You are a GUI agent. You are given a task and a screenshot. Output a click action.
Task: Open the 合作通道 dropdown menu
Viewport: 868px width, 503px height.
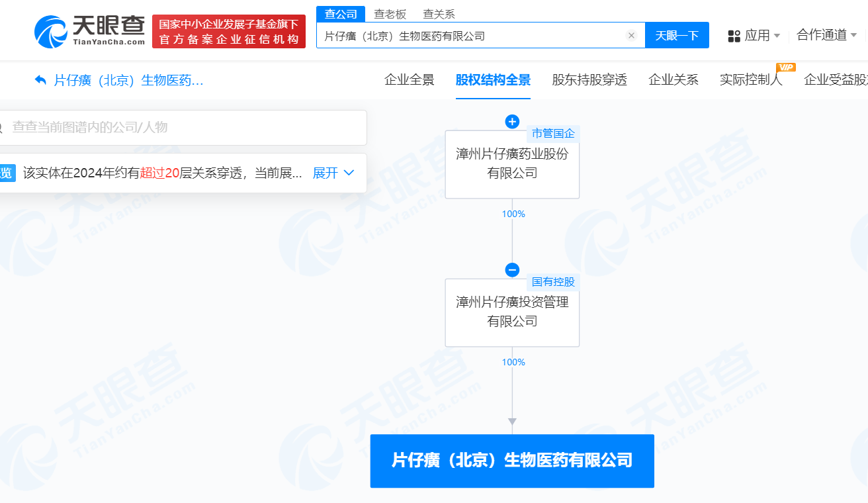coord(827,35)
